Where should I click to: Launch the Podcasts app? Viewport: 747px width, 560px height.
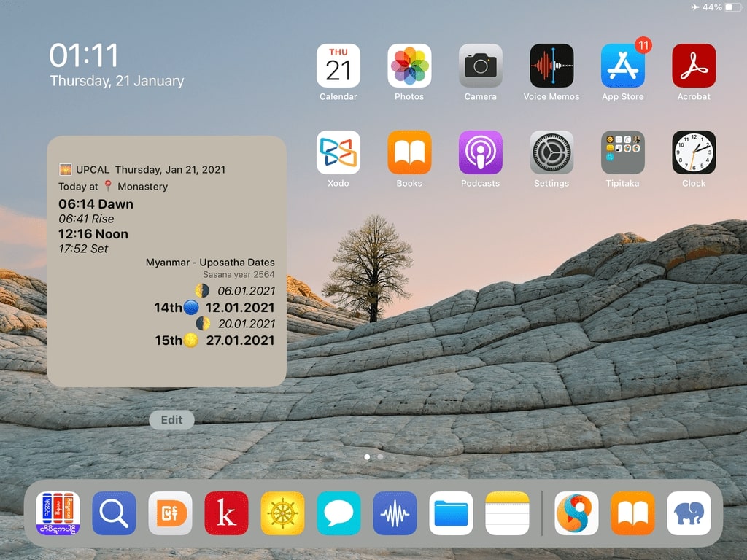[x=480, y=152]
